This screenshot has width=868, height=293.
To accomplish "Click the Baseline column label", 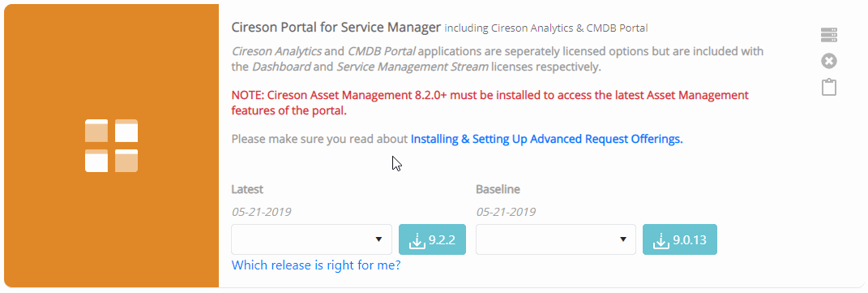I will (498, 189).
